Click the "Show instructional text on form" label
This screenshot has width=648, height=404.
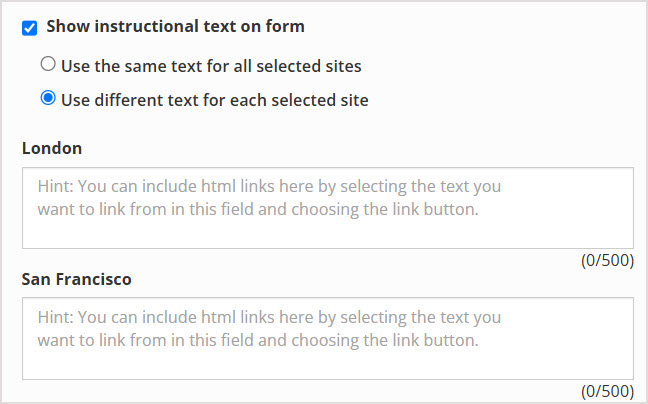tap(175, 26)
